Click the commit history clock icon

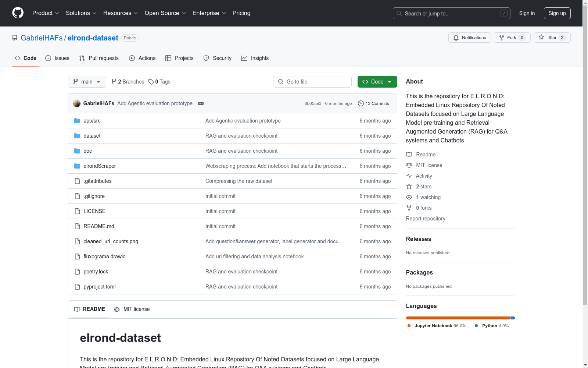point(361,103)
